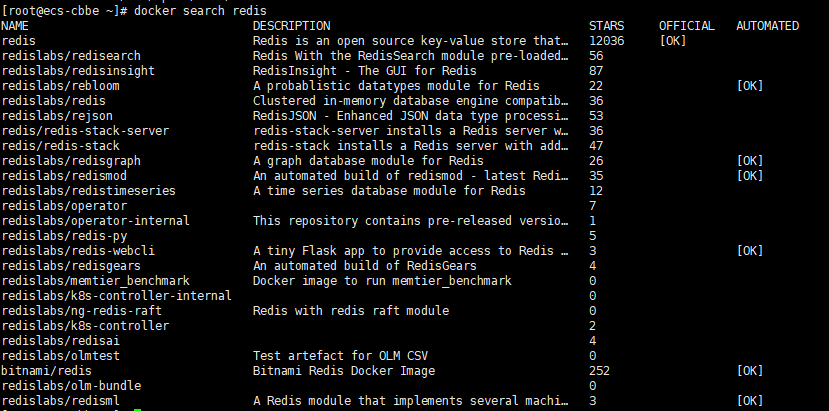Click the redislabs/redisearch image name

pos(71,56)
